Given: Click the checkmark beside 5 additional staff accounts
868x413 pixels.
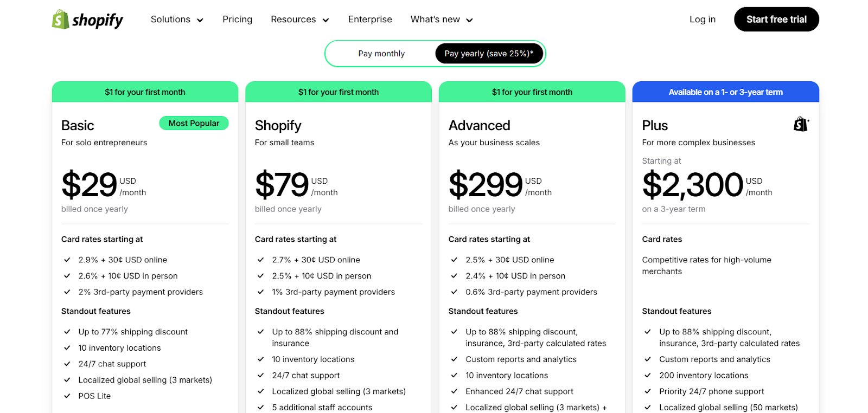Looking at the screenshot, I should (261, 407).
